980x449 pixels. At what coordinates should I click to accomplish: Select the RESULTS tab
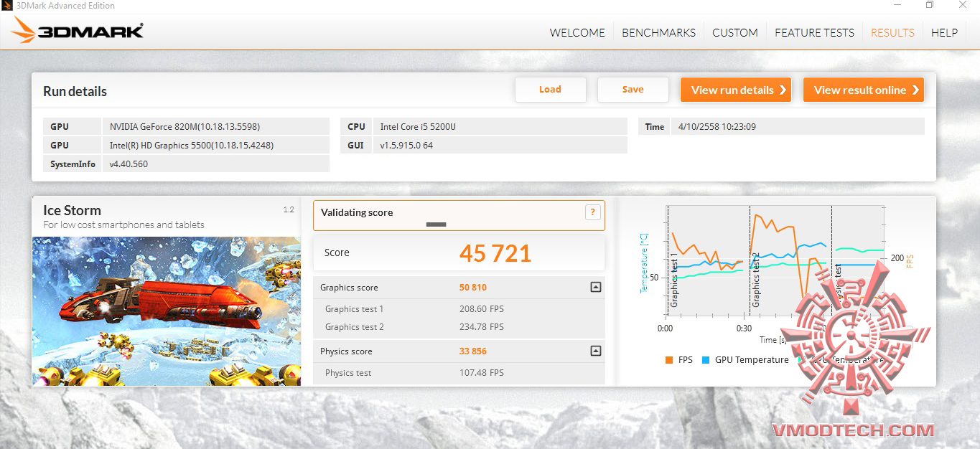click(x=892, y=32)
